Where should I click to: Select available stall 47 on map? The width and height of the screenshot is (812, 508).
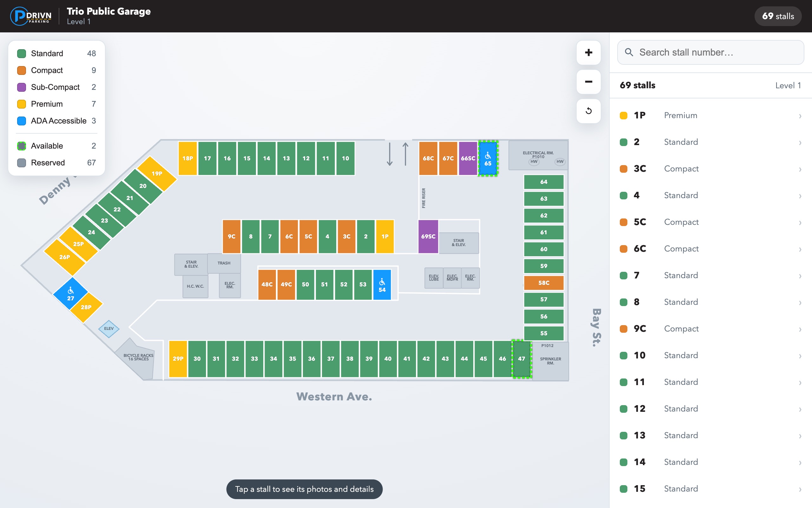pos(521,358)
